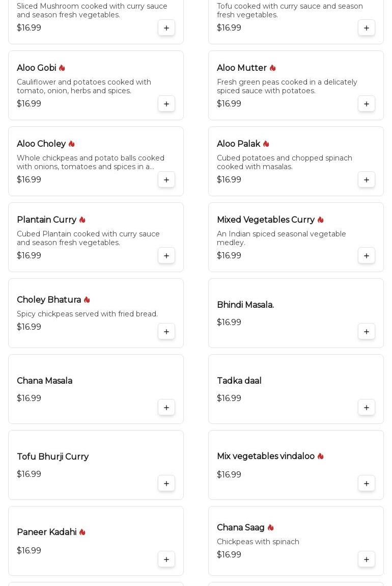Click the Chana Saag dish name
Viewport: 392px width, 586px height.
tap(241, 528)
